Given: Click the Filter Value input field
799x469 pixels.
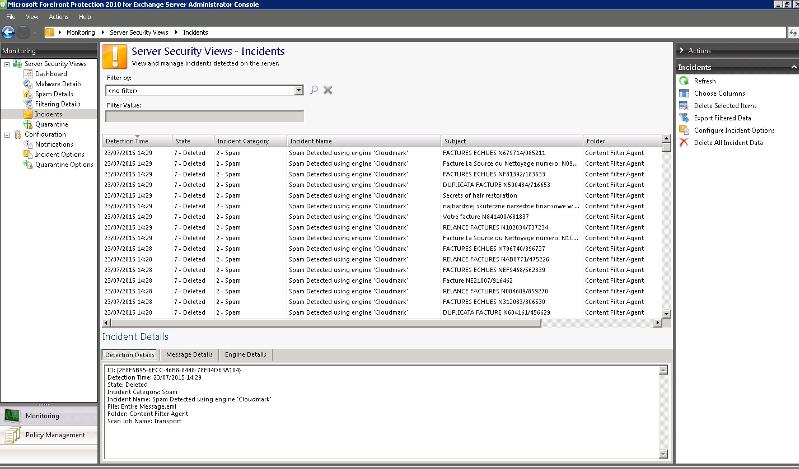Looking at the screenshot, I should point(204,116).
